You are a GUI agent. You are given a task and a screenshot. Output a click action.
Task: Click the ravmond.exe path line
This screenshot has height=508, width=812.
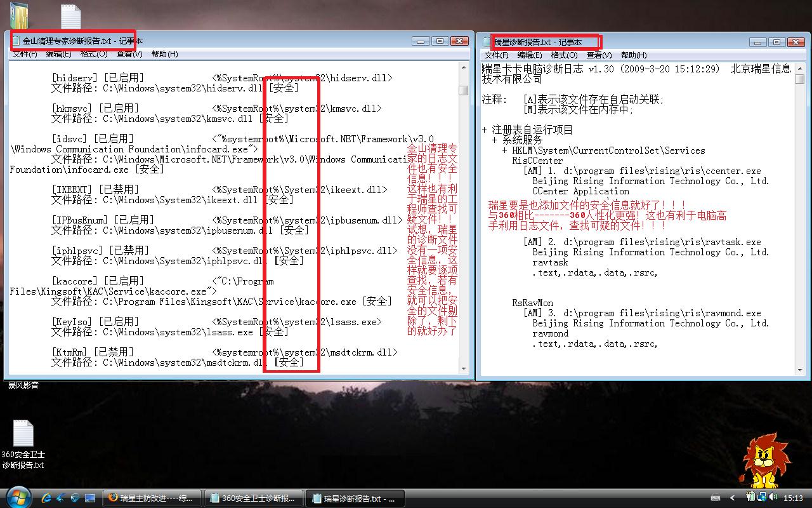click(642, 313)
